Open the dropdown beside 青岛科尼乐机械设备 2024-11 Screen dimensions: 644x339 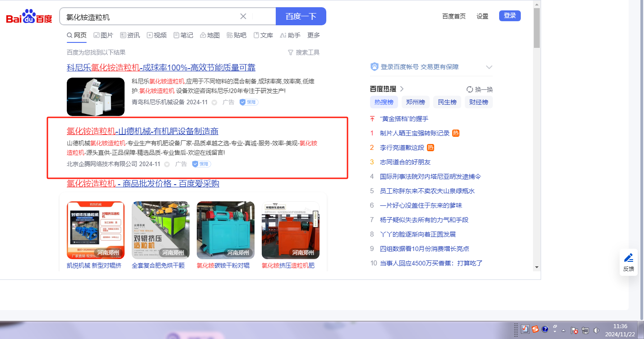[214, 102]
